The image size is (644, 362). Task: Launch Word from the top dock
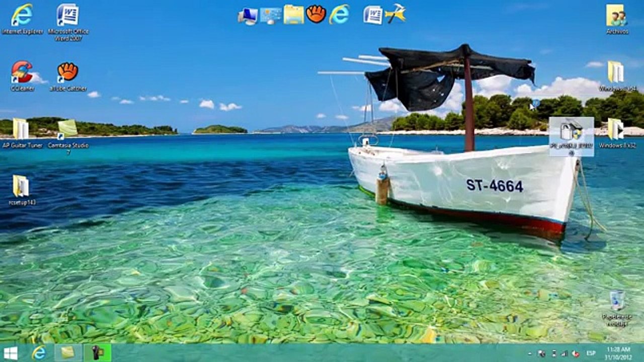pos(373,15)
